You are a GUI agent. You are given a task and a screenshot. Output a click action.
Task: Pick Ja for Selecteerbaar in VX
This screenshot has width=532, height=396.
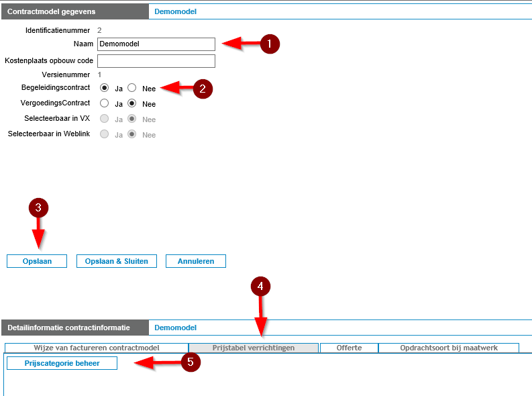(104, 119)
